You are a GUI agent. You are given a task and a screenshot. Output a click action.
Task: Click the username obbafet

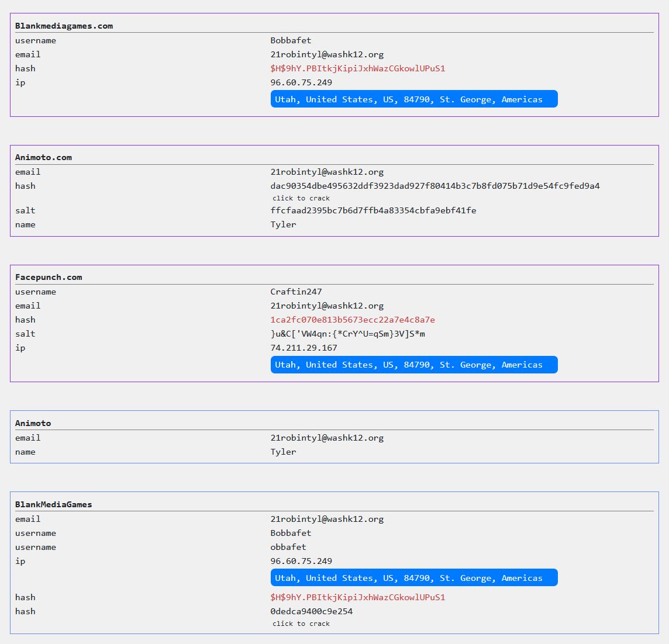coord(288,547)
